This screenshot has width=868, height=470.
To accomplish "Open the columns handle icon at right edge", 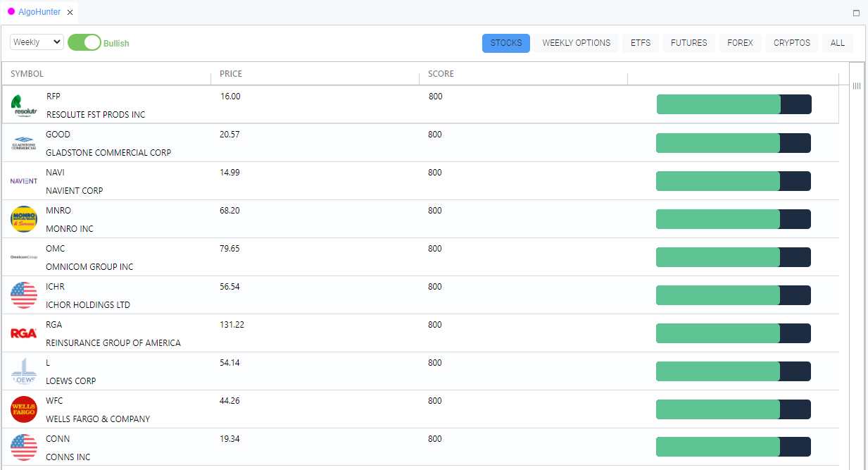I will pos(857,86).
